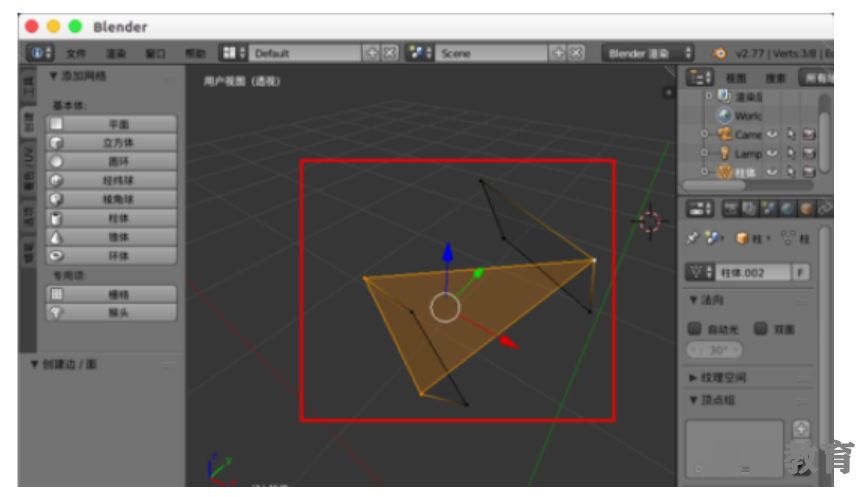861x497 pixels.
Task: Open the Info editor type selector
Action: coord(40,53)
